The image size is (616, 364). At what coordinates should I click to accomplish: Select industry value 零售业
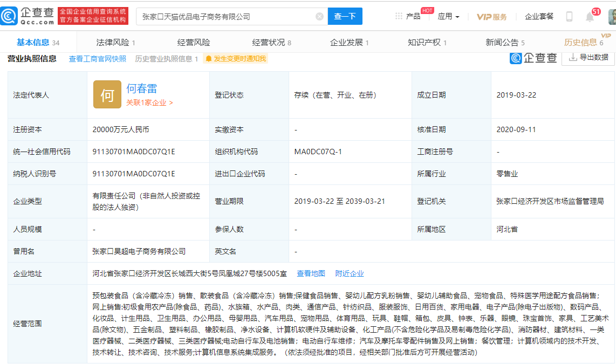tap(507, 174)
